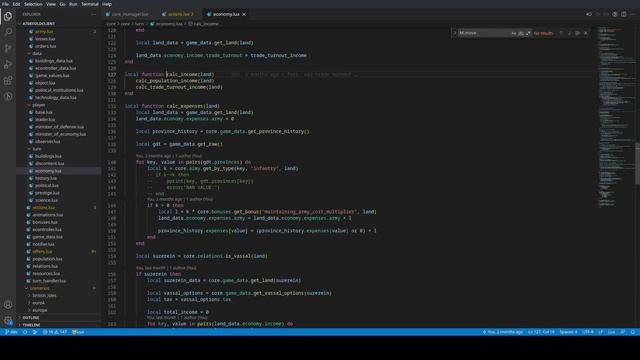Expand the europe folder

[40, 310]
